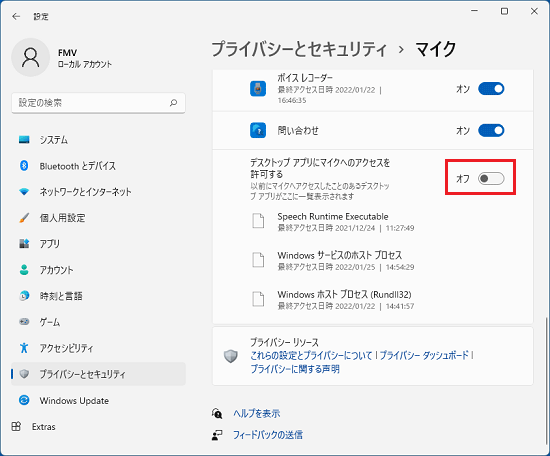Click the オフ label beside desktop toggle
The height and width of the screenshot is (456, 550).
coord(463,179)
